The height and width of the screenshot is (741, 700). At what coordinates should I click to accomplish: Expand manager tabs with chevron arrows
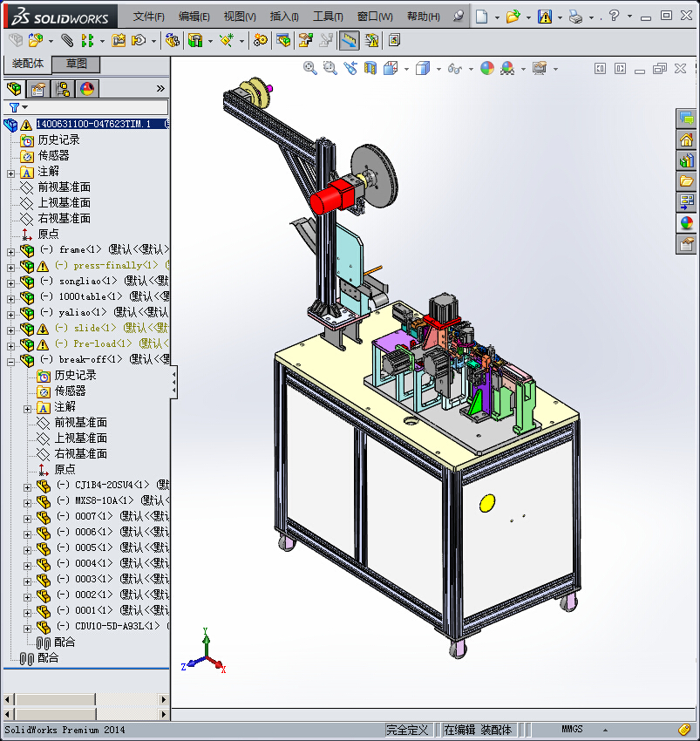160,88
